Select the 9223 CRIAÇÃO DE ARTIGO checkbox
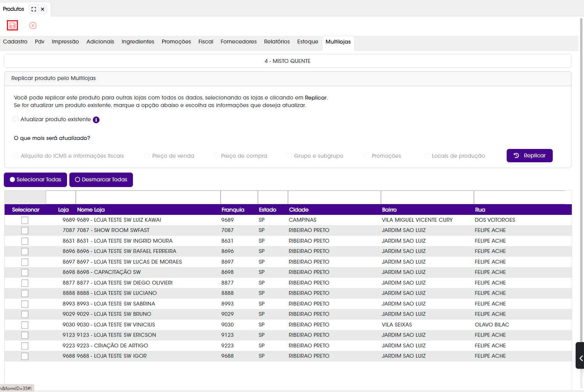This screenshot has width=584, height=392. click(x=25, y=346)
